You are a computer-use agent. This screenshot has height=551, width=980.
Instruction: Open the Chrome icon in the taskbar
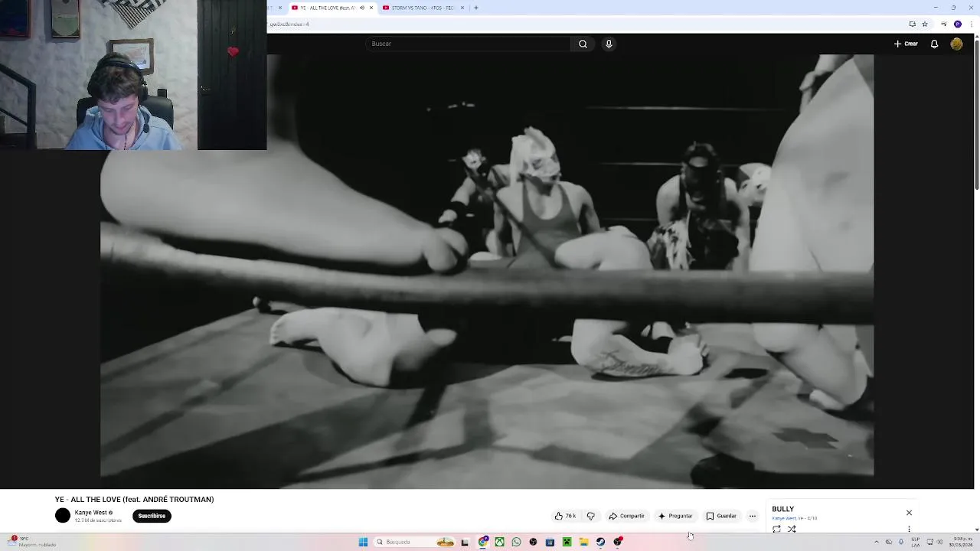click(483, 542)
